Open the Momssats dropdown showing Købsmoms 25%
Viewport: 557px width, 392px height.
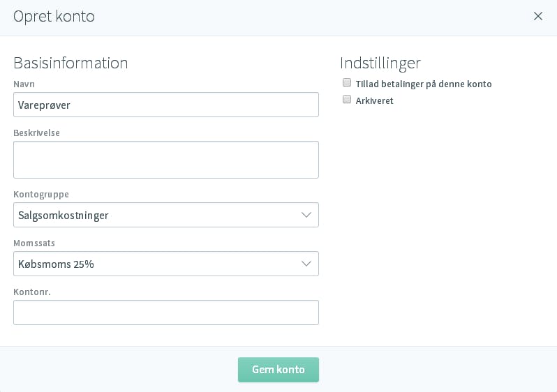(166, 264)
